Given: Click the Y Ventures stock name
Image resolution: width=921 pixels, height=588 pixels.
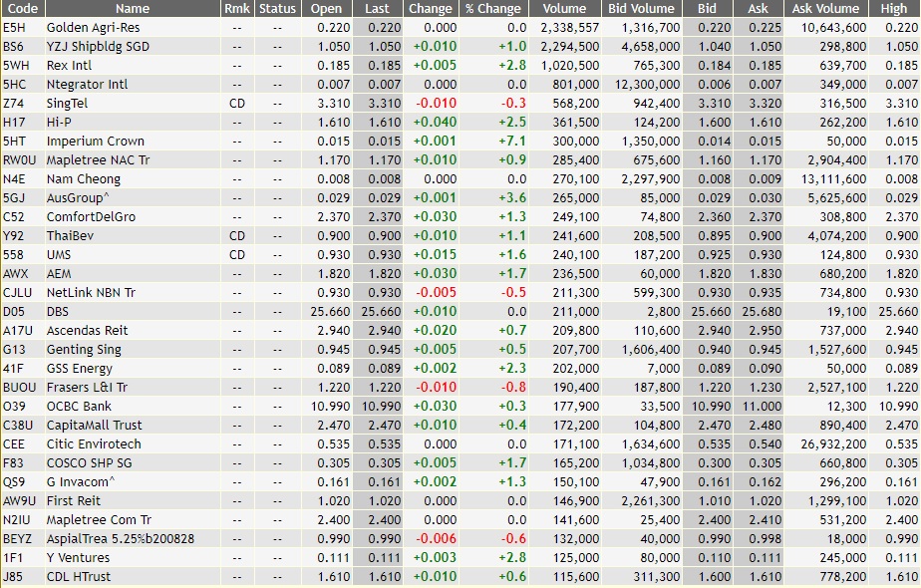Looking at the screenshot, I should (x=78, y=557).
